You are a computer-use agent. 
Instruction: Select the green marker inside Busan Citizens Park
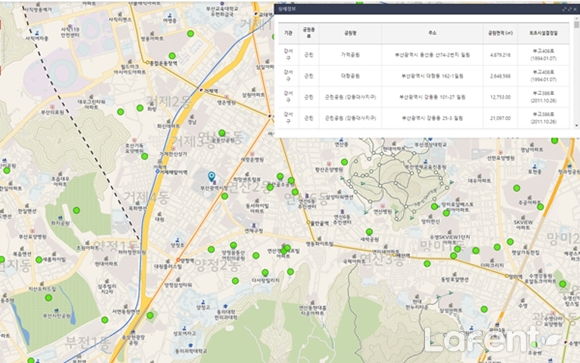point(48,298)
